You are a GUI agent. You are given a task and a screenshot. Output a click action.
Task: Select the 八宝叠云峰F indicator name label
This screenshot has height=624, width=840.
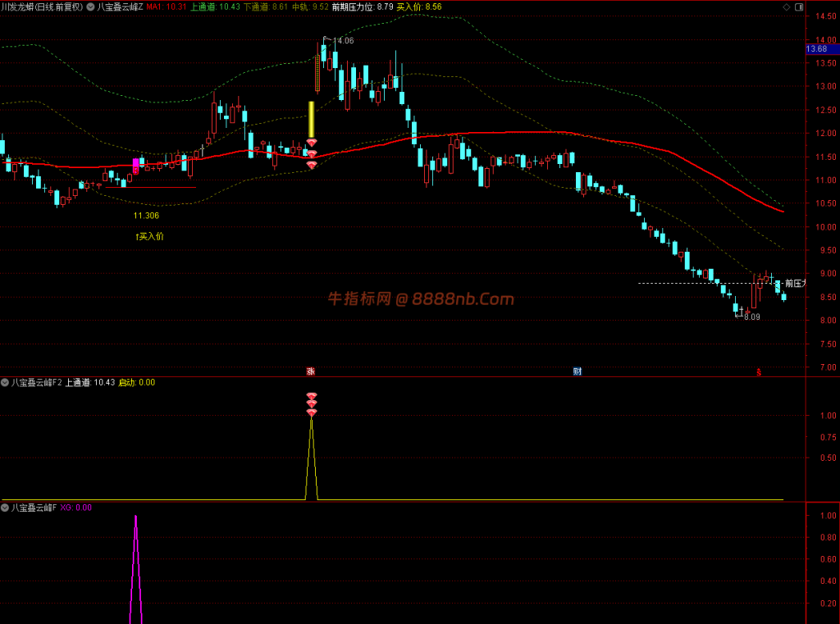point(34,508)
